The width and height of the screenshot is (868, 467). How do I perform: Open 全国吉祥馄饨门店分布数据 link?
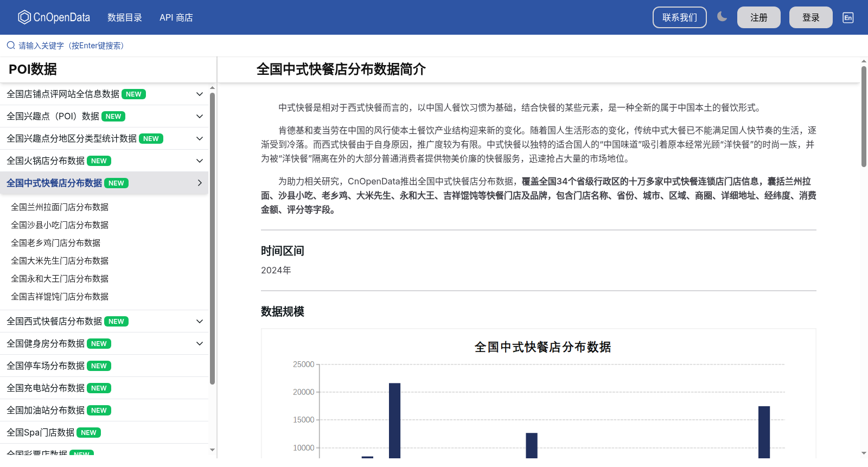click(60, 297)
